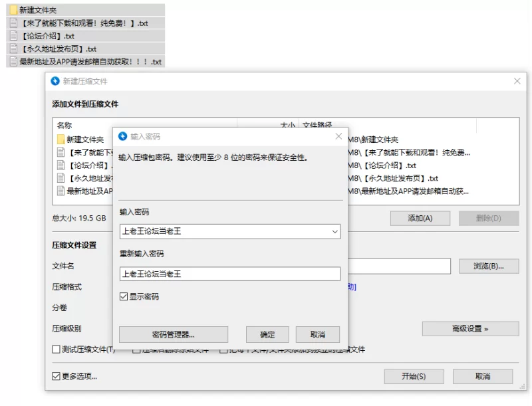Select 新建文件夹 name in top file list
This screenshot has width=532, height=406.
click(38, 10)
